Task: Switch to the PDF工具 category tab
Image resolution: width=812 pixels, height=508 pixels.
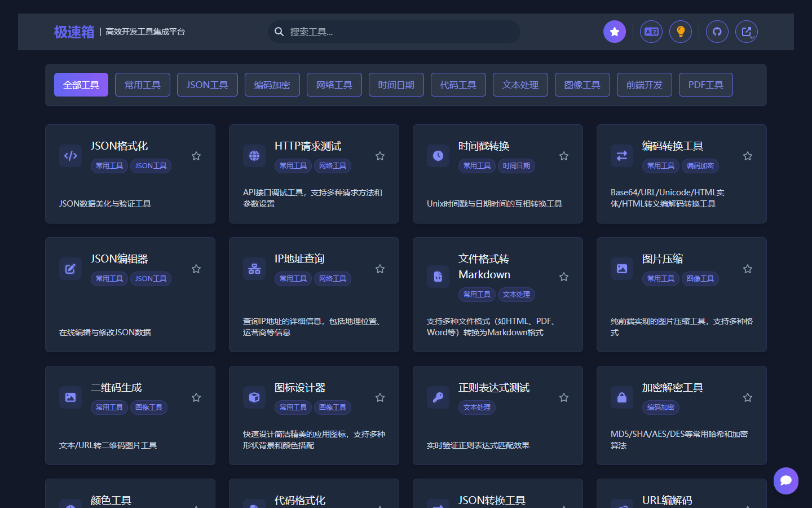Action: click(706, 85)
